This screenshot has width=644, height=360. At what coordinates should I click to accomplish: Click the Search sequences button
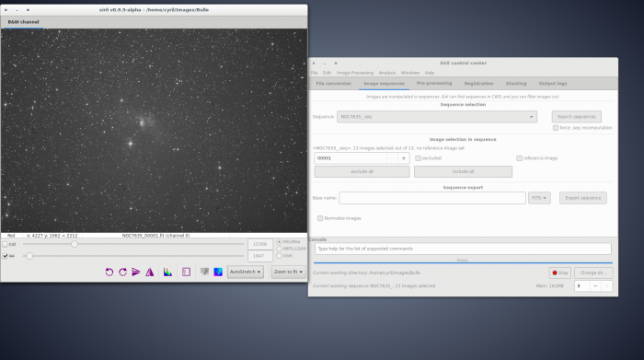(576, 117)
